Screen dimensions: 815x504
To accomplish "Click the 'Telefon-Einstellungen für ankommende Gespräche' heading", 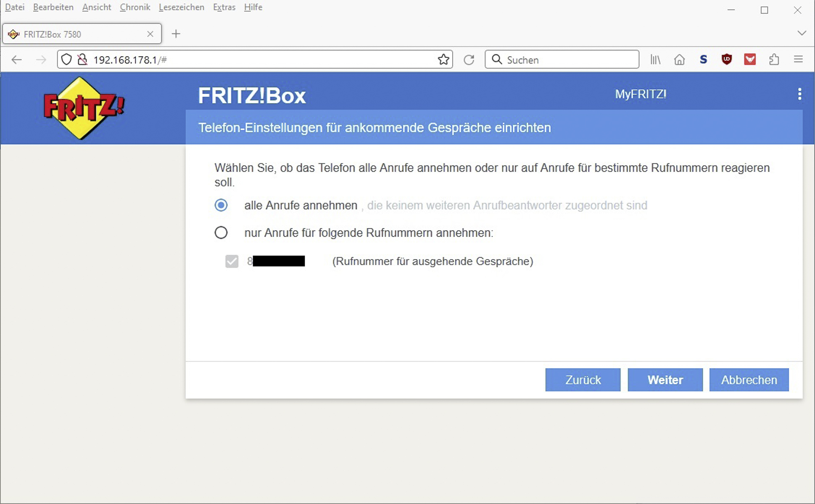I will 375,128.
